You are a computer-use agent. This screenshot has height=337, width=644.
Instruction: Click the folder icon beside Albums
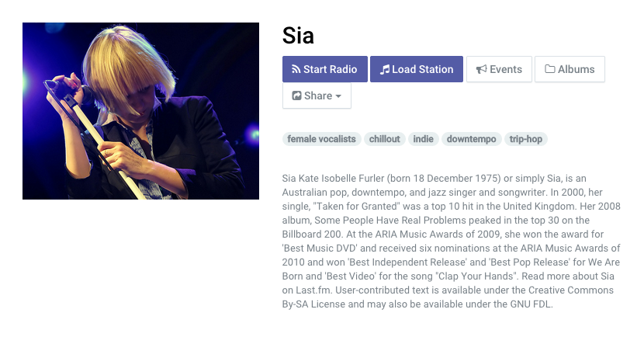(549, 68)
